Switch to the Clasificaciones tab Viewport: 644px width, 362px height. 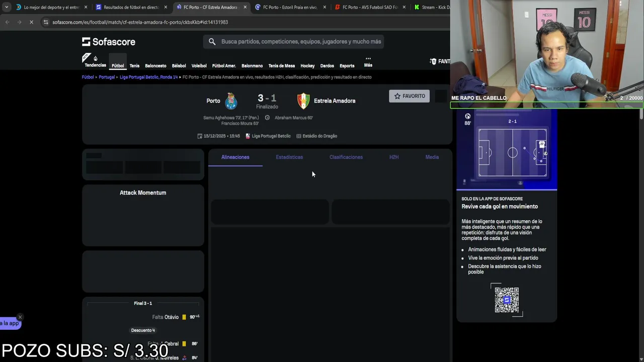coord(346,157)
